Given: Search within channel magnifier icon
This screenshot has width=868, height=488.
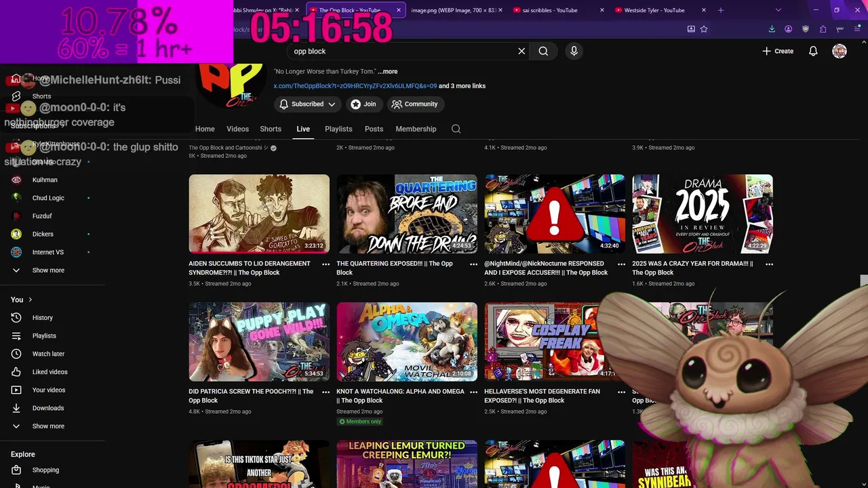Looking at the screenshot, I should 456,129.
